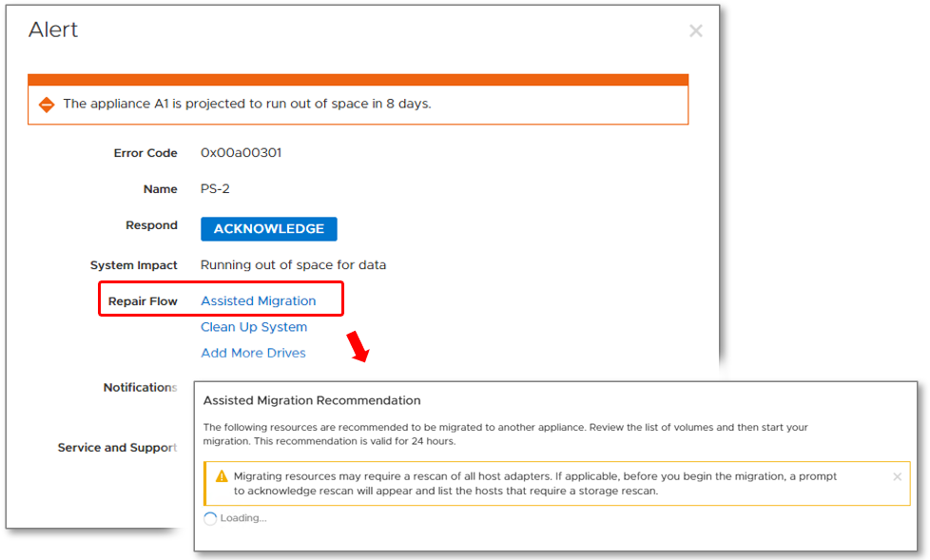This screenshot has width=930, height=560.
Task: Click the appliance A1 out-of-space message
Action: click(x=246, y=104)
